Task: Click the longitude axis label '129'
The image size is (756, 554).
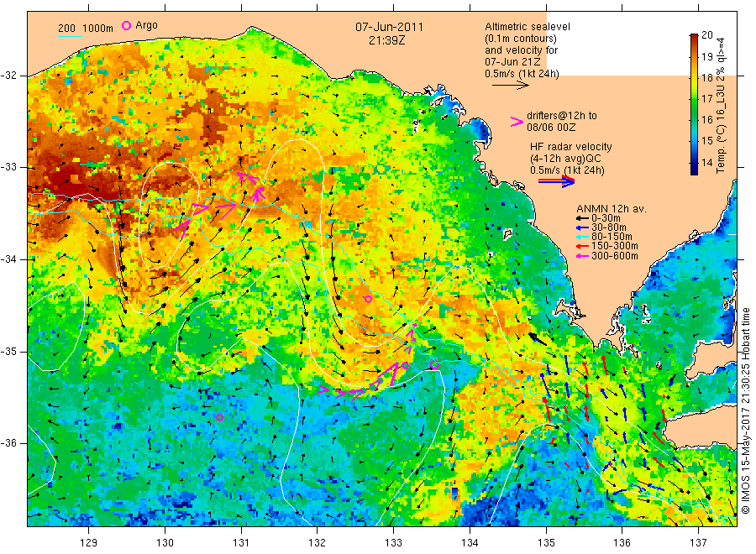Action: [x=89, y=543]
